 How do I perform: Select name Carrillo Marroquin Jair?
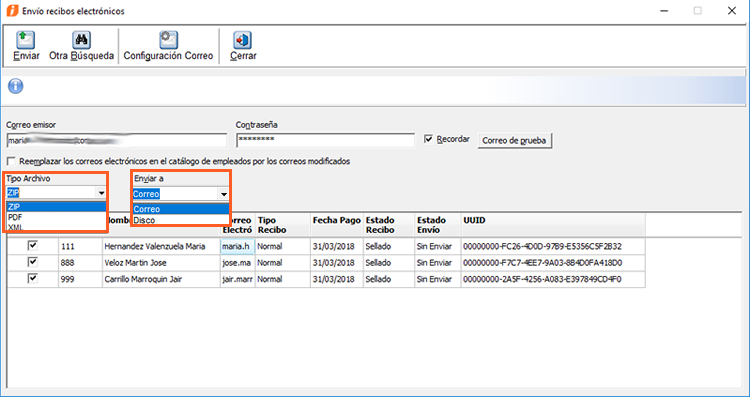pyautogui.click(x=143, y=279)
